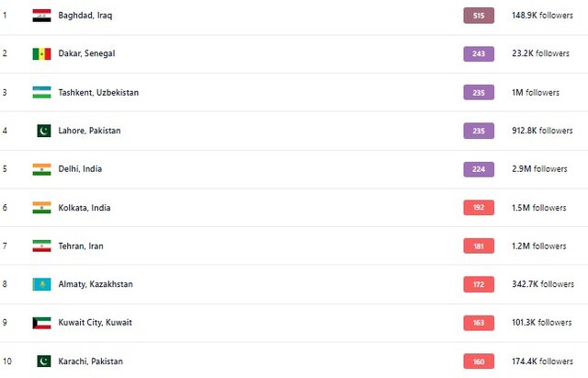Image resolution: width=588 pixels, height=378 pixels.
Task: Click the Iraq flag icon
Action: click(41, 16)
